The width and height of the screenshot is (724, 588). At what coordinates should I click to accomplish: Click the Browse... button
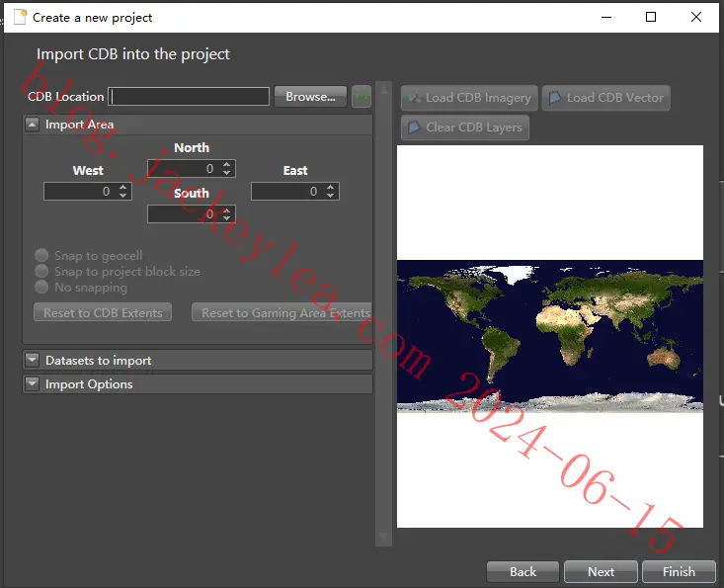(x=310, y=97)
